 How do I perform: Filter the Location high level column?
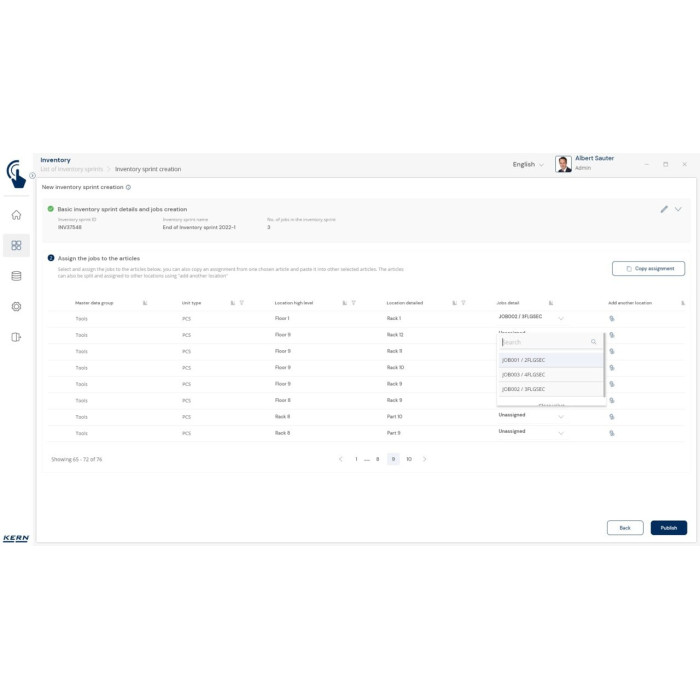click(x=354, y=303)
